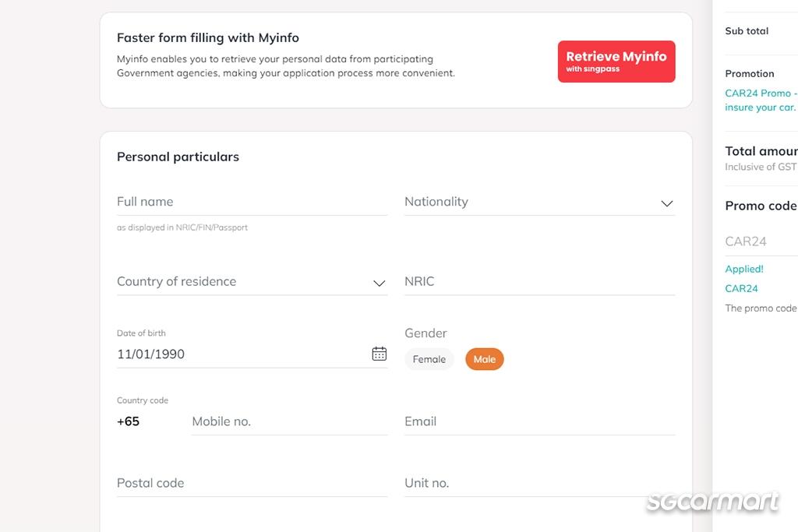The width and height of the screenshot is (798, 532).
Task: Focus the Mobile no. field
Action: 289,421
